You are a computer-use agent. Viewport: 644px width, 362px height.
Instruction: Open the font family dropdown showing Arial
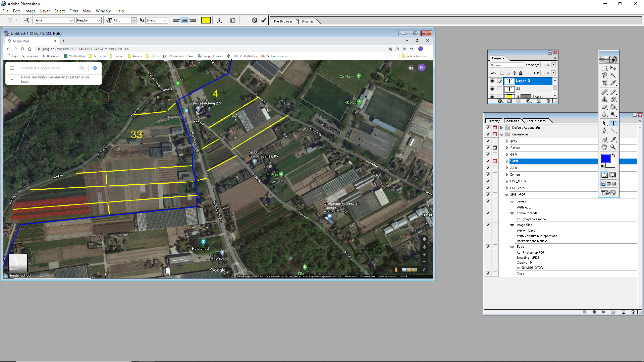point(71,20)
